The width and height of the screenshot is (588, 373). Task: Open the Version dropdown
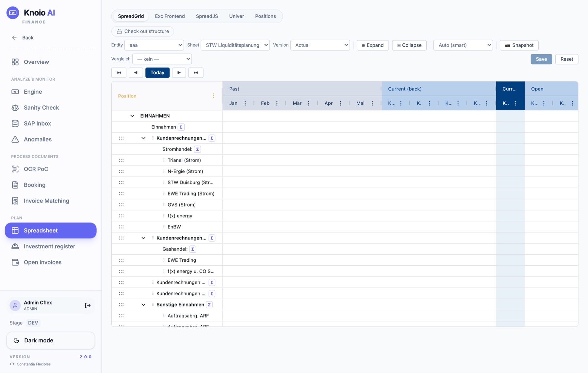pyautogui.click(x=320, y=45)
